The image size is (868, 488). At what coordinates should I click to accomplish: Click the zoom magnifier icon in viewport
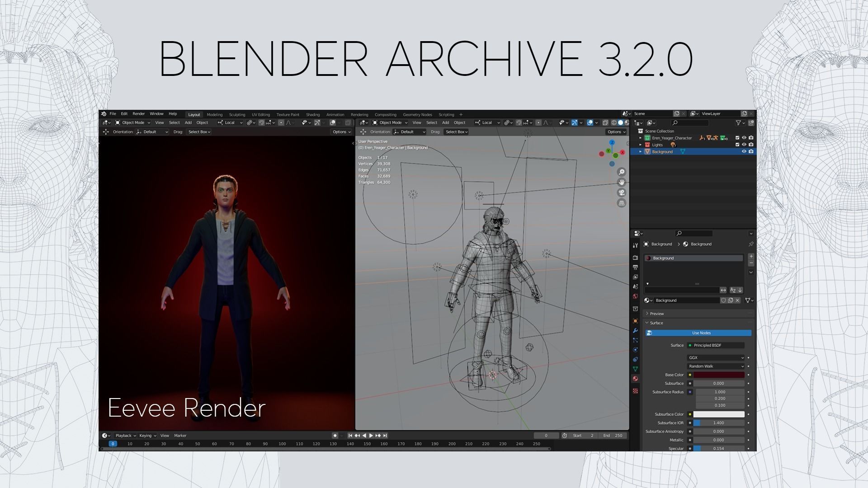point(622,172)
